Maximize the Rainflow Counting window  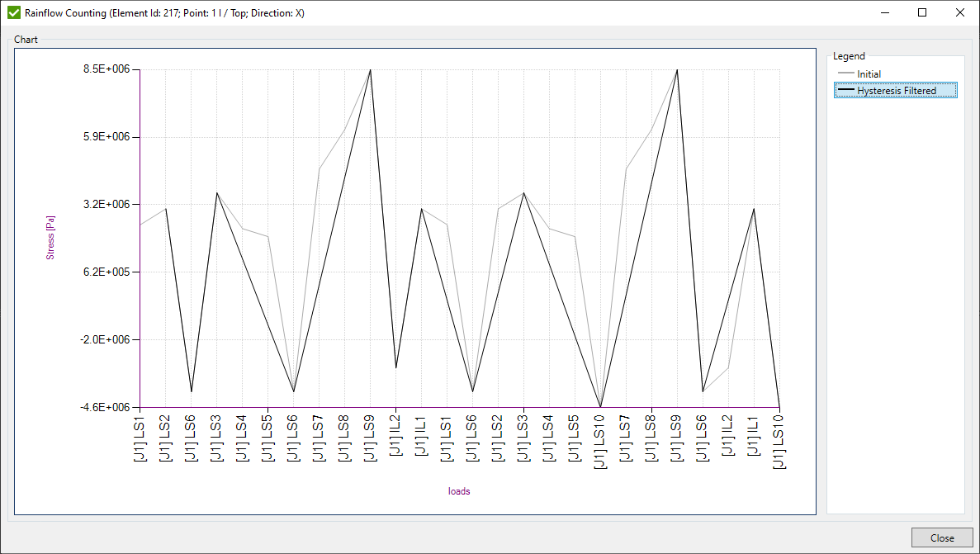coord(922,12)
